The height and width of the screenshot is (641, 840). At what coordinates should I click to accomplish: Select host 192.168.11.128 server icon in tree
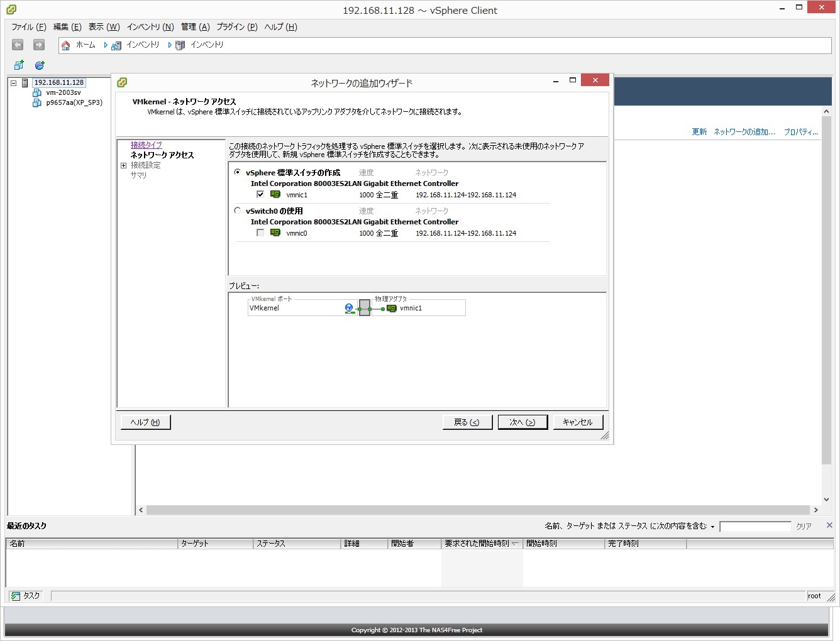click(x=25, y=83)
